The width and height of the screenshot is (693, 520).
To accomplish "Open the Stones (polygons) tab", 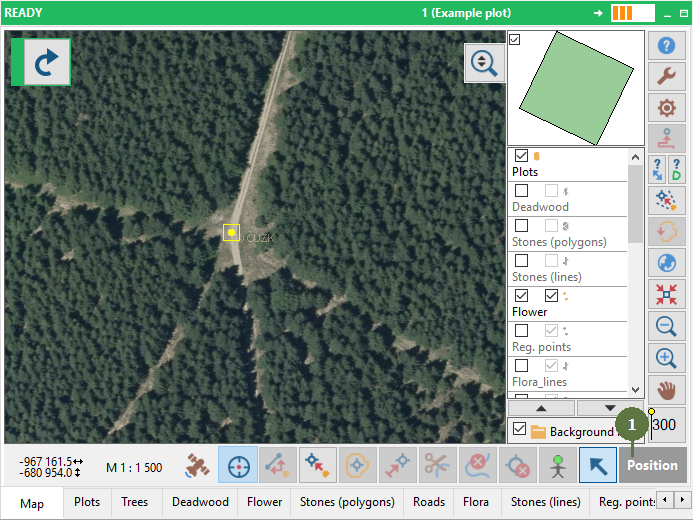I will [x=347, y=502].
